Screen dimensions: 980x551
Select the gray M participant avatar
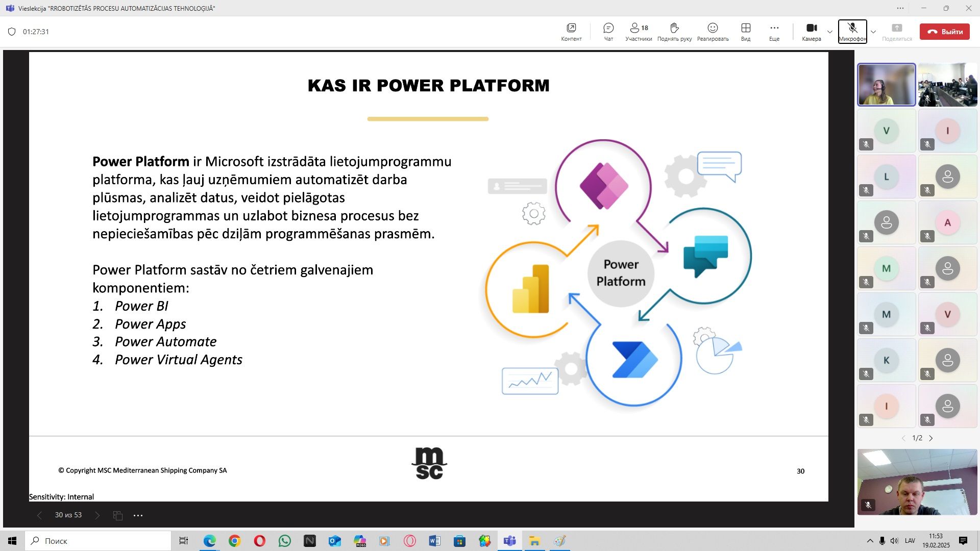coord(887,314)
